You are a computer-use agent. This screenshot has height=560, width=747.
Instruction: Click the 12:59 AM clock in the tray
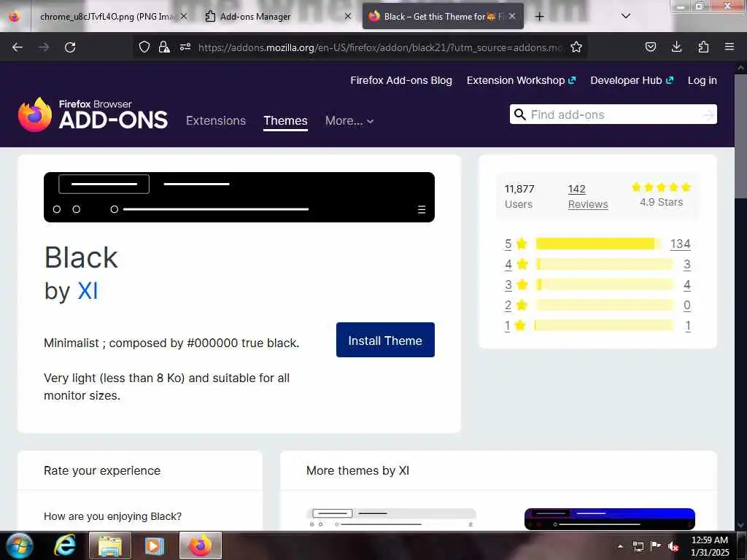point(709,540)
